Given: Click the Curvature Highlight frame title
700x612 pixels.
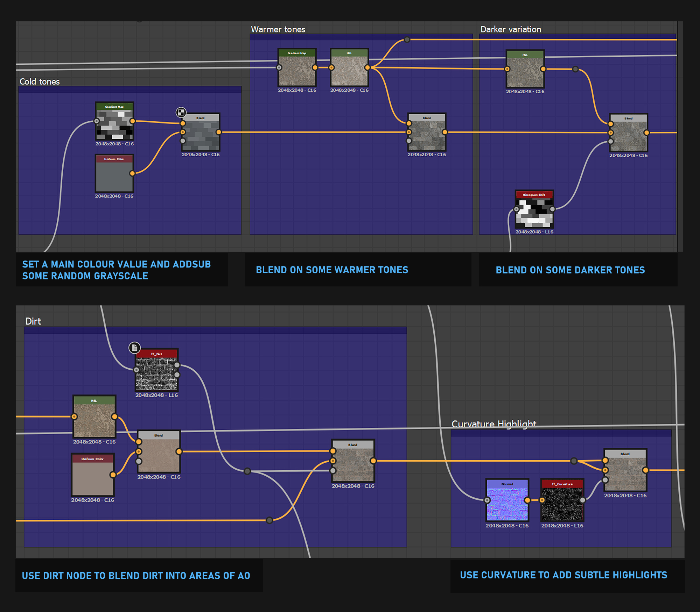Looking at the screenshot, I should tap(493, 424).
